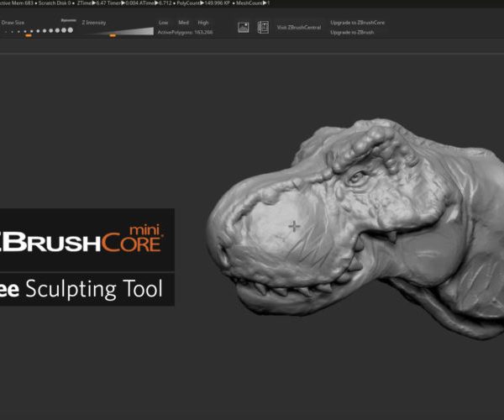Set polygon resolution to High

click(203, 22)
